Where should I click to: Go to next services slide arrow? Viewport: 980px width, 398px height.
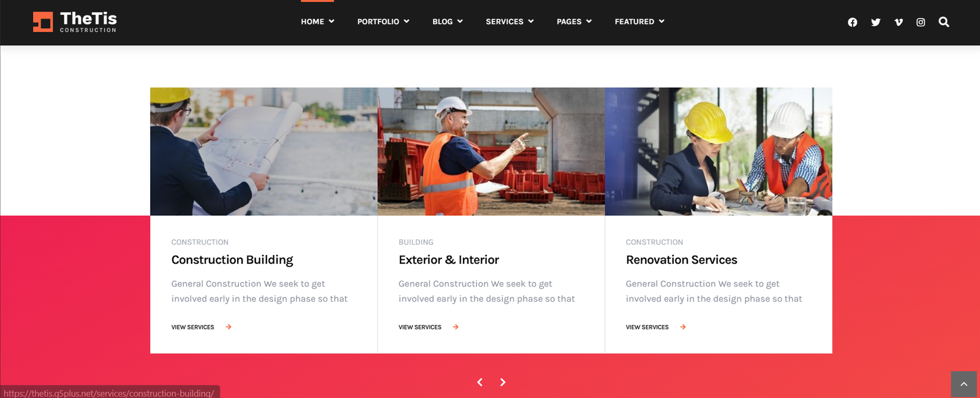coord(503,382)
